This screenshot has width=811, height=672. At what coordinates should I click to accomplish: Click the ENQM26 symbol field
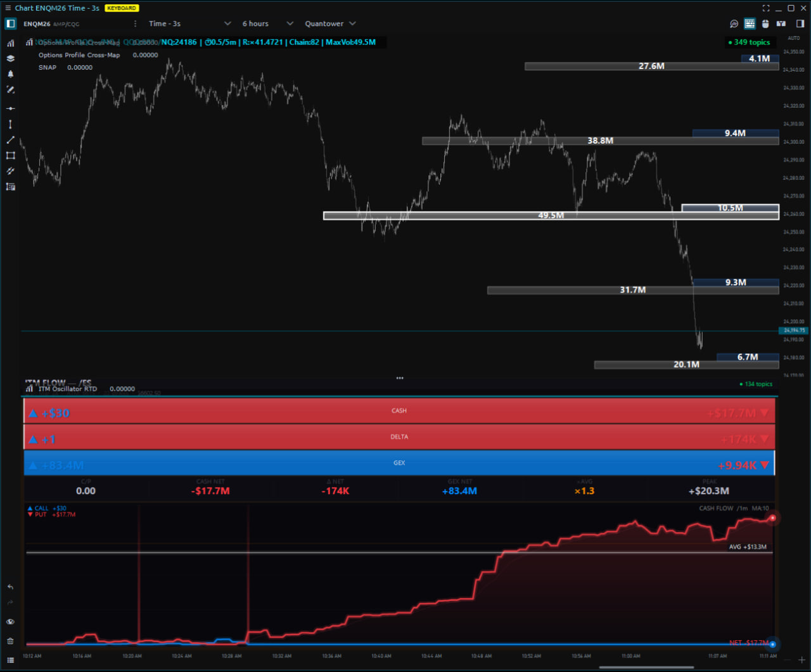point(37,24)
